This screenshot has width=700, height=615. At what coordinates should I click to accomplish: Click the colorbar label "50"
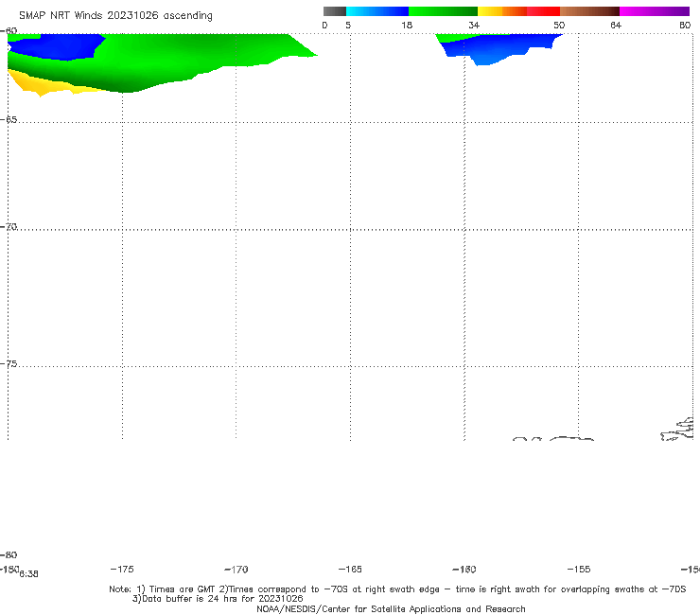pos(559,25)
